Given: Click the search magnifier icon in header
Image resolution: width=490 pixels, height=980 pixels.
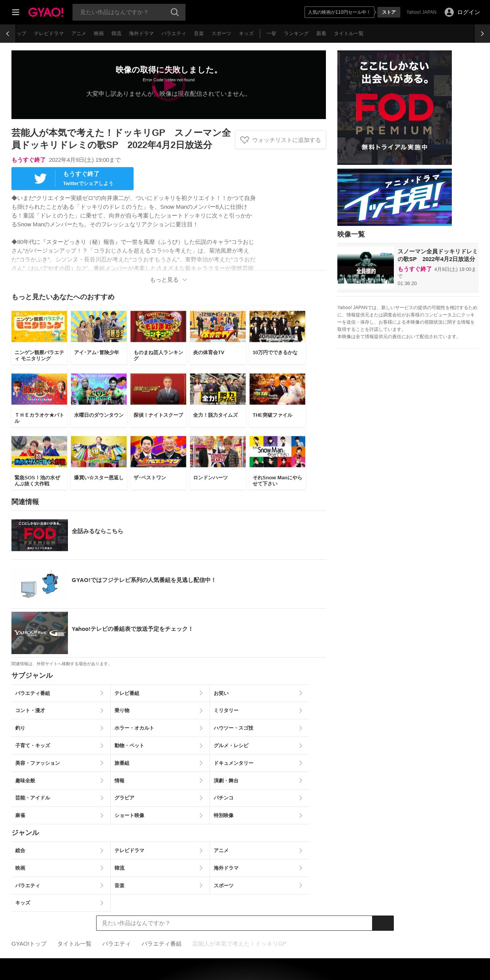Looking at the screenshot, I should [174, 12].
